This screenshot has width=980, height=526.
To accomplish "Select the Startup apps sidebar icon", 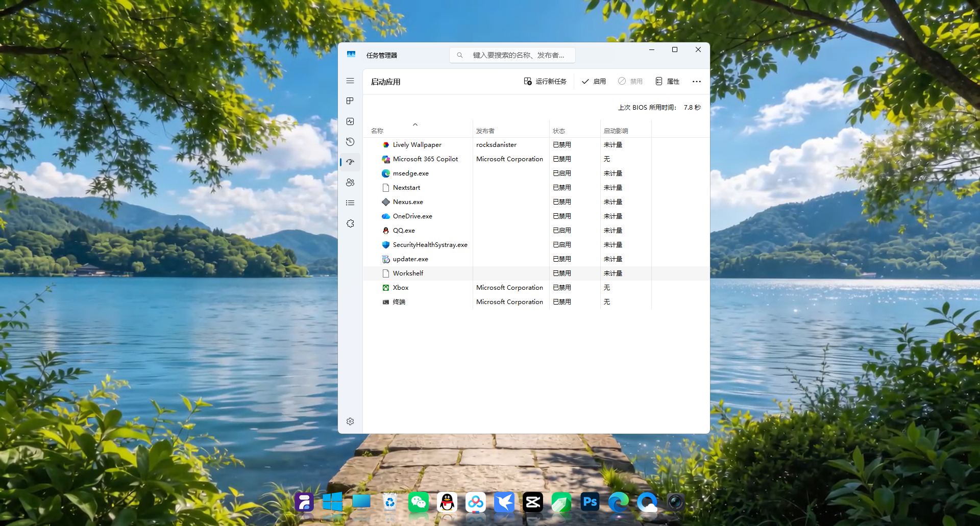I will tap(350, 162).
